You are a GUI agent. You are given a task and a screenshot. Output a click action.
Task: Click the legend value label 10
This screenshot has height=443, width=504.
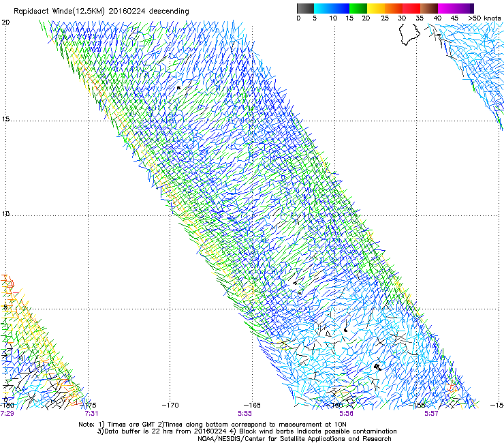click(333, 18)
